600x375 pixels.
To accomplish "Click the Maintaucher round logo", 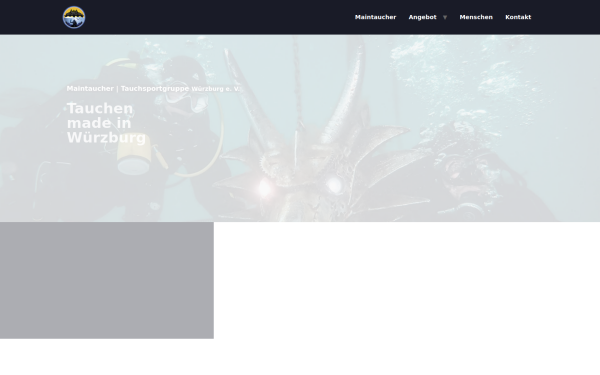I will 74,17.
